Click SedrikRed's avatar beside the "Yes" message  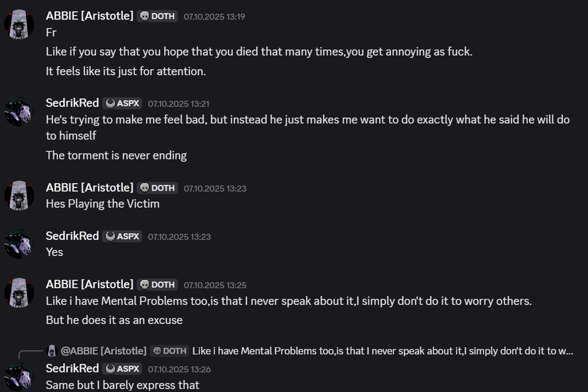click(x=19, y=244)
